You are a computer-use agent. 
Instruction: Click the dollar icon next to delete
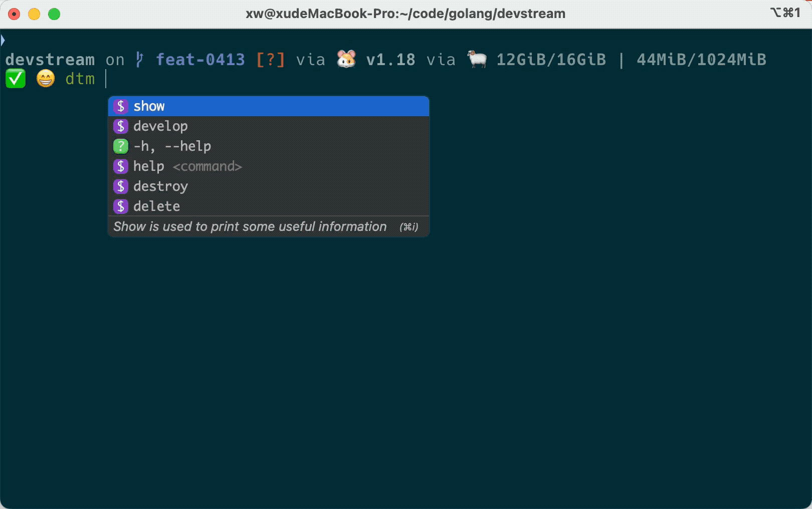(120, 206)
